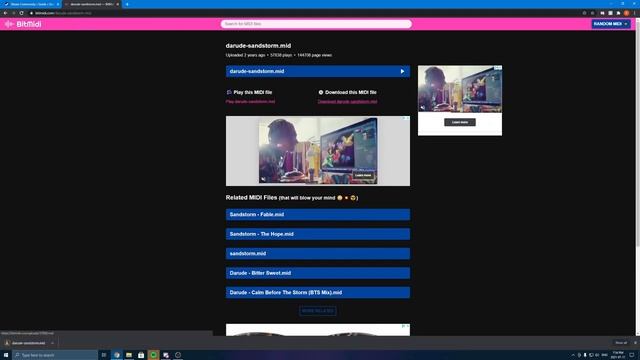The height and width of the screenshot is (360, 640).
Task: Open the RANDOM MIDI button
Action: click(x=611, y=24)
